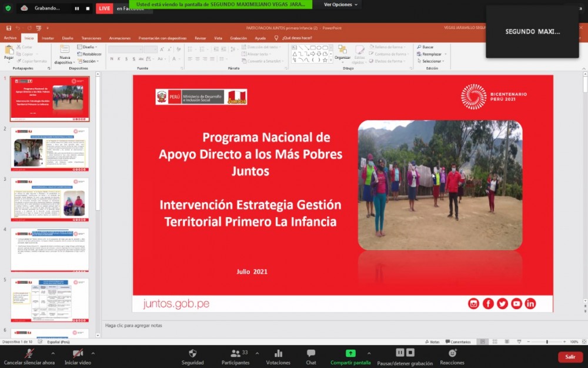The height and width of the screenshot is (368, 588).
Task: Toggle the Notas pane in status bar
Action: click(432, 342)
